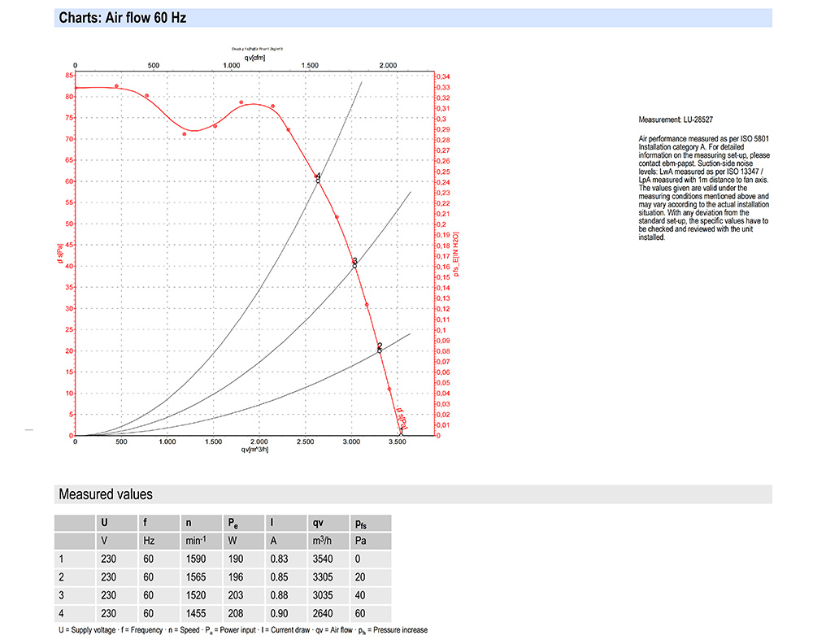Click operating point 4 marker on the curve
The width and height of the screenshot is (813, 644).
pos(318,180)
